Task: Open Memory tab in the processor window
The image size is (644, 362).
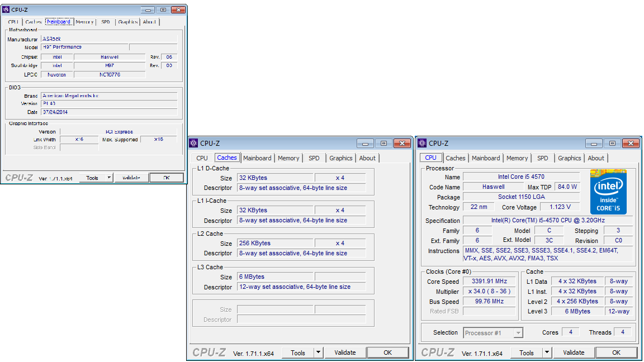Action: pos(517,158)
